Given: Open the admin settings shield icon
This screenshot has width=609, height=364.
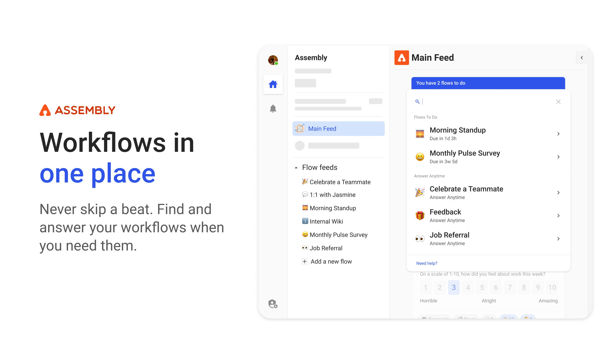Looking at the screenshot, I should point(273,304).
